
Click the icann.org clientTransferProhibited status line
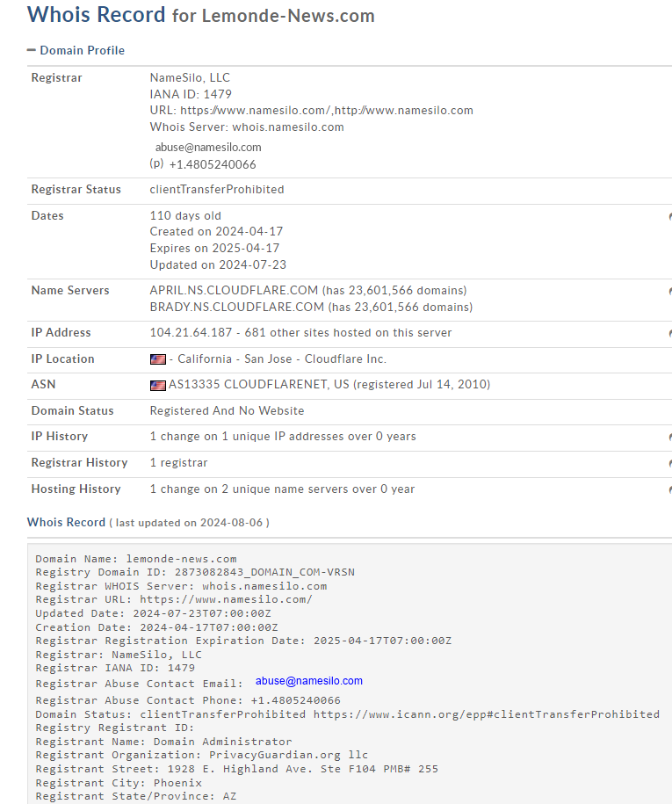coord(348,714)
